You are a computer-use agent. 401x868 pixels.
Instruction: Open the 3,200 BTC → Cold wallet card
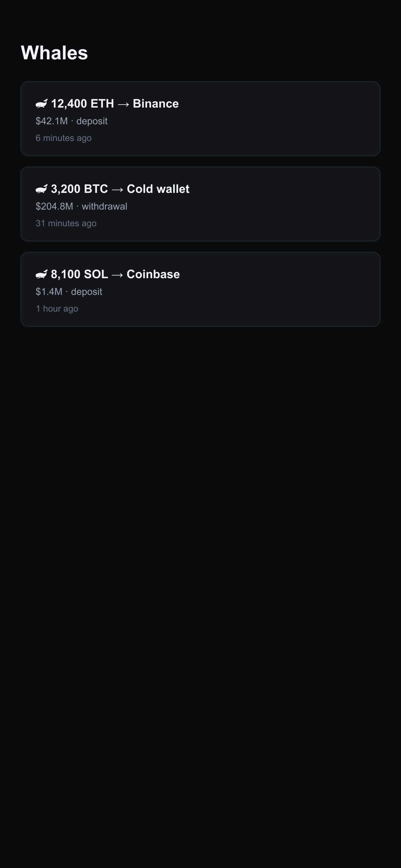(200, 204)
